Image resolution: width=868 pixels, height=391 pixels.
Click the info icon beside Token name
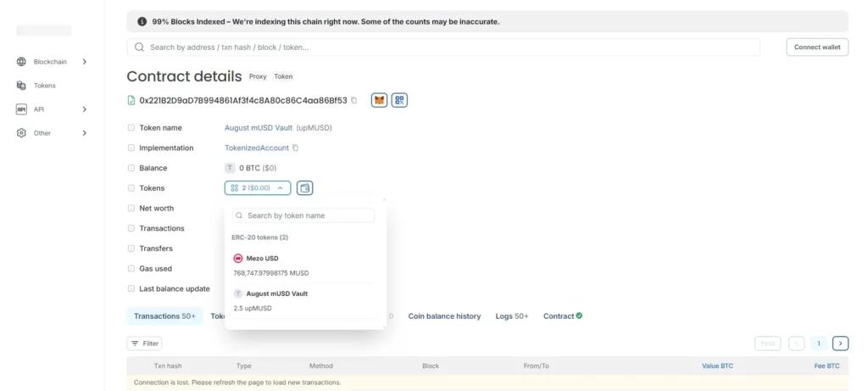pos(131,128)
